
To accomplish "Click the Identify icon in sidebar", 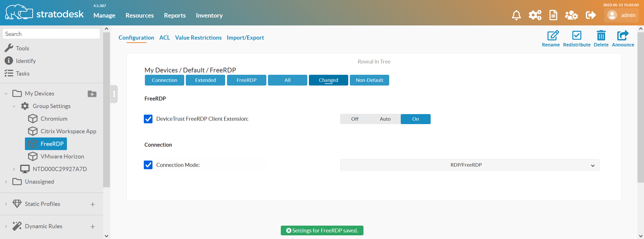I will (x=9, y=61).
